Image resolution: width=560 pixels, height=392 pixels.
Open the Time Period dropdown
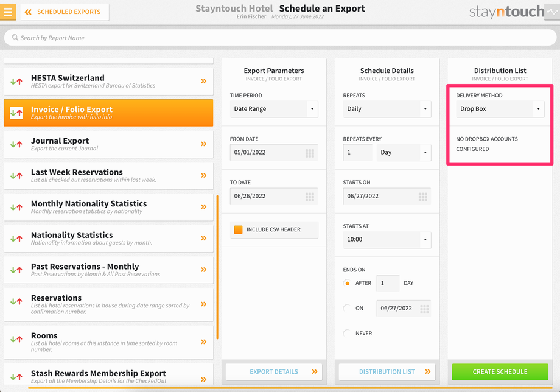point(274,109)
